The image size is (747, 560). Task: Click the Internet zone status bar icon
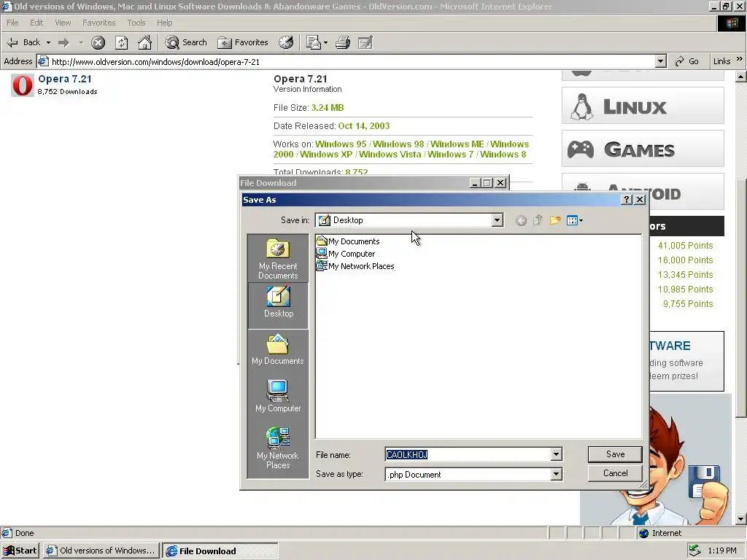pos(643,533)
